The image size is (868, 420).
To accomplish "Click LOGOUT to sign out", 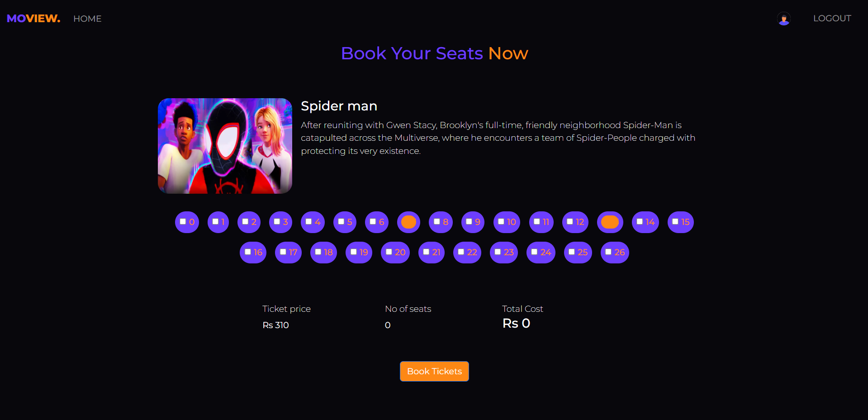I will pyautogui.click(x=832, y=18).
